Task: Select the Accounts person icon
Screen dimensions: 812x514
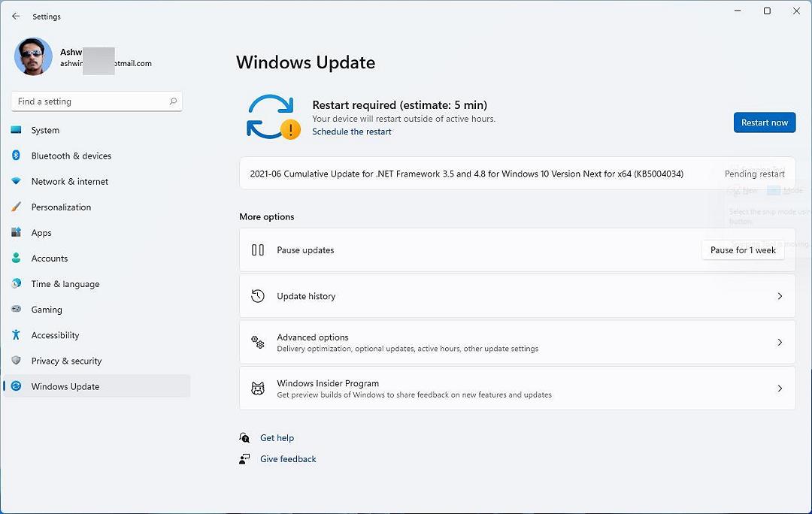Action: [x=16, y=258]
